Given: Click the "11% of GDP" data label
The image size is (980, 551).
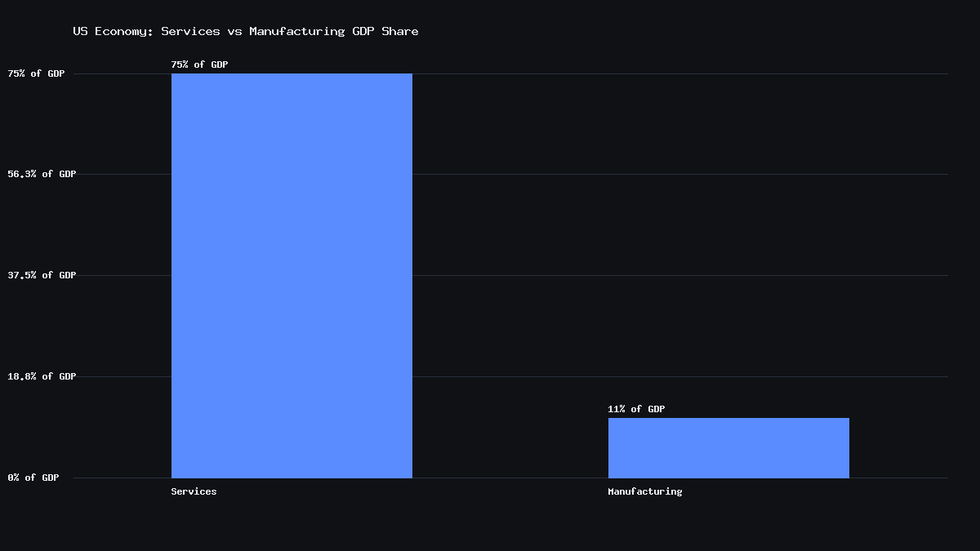Looking at the screenshot, I should (x=637, y=409).
